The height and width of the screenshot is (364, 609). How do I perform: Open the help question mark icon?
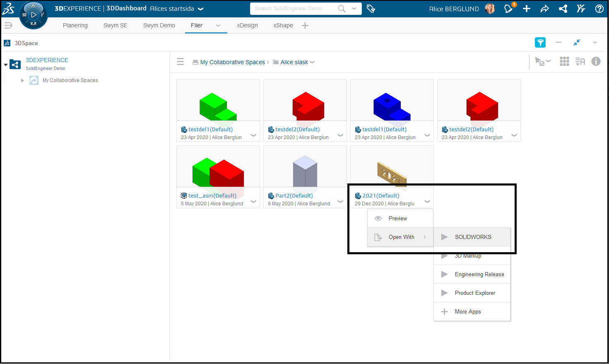pyautogui.click(x=599, y=9)
